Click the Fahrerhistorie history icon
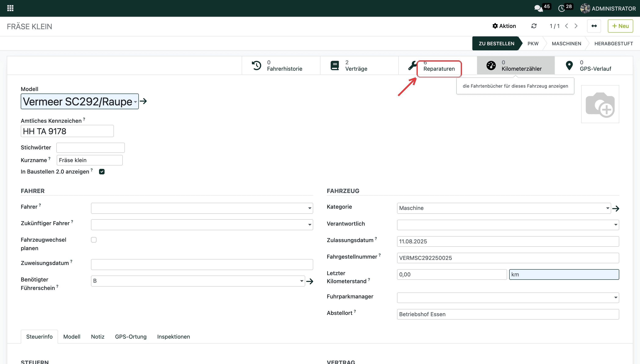 click(x=257, y=66)
